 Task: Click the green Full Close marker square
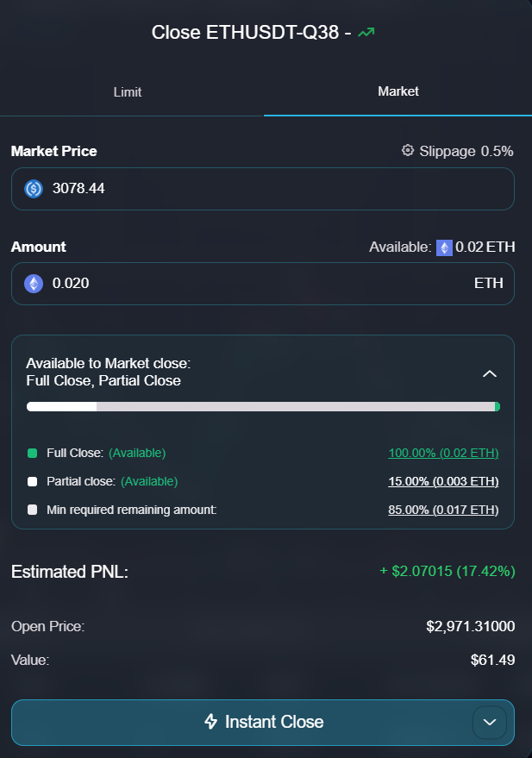click(x=32, y=452)
